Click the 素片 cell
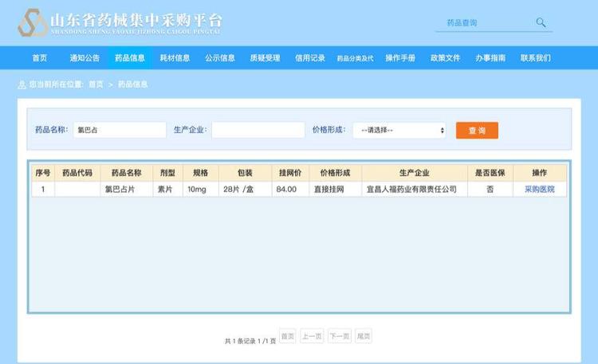Viewport: 598px width, 364px height. pos(167,189)
